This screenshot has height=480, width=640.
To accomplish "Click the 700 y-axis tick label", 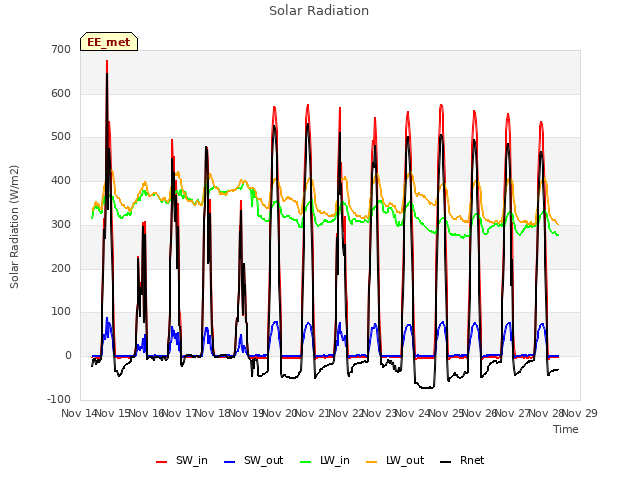I will point(61,50).
